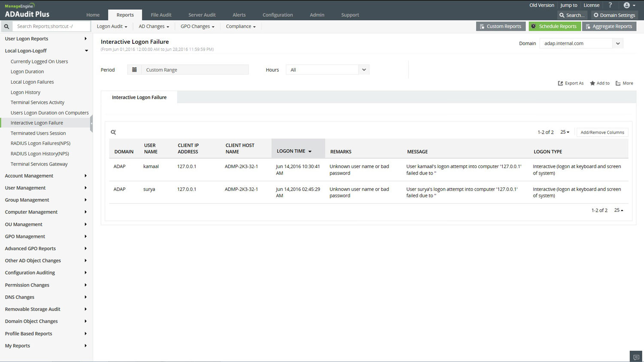
Task: Click the help question mark icon
Action: coord(610,5)
